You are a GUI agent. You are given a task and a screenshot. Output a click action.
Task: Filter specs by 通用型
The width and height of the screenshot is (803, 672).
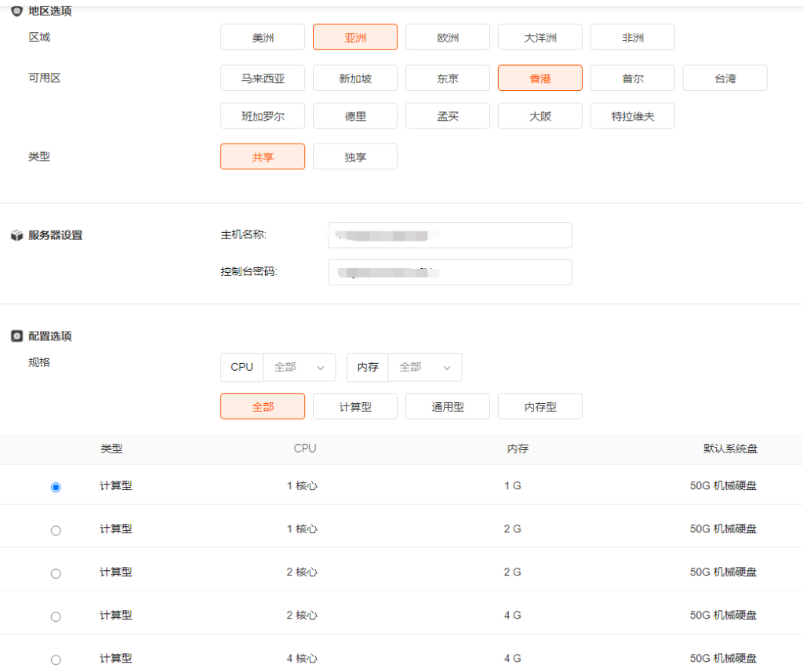448,407
